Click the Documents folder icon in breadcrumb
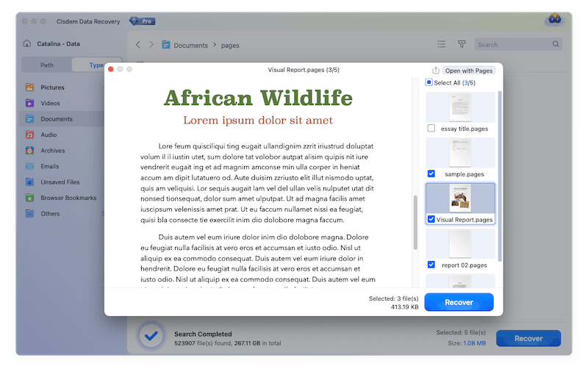This screenshot has width=588, height=375. [x=166, y=45]
